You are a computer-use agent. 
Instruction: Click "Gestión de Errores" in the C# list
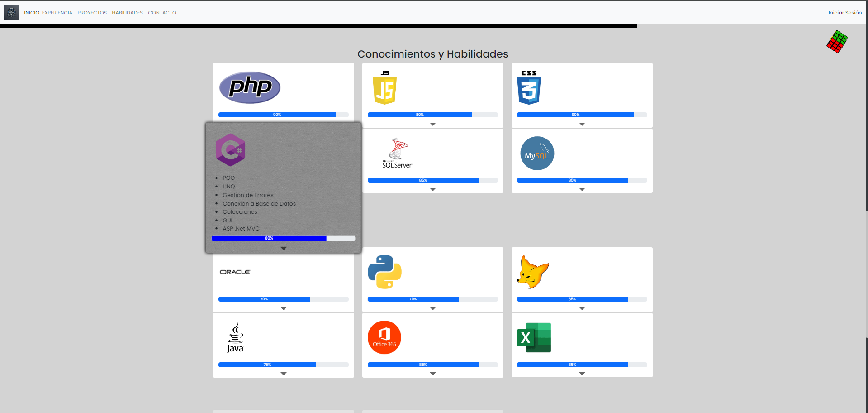pos(248,195)
